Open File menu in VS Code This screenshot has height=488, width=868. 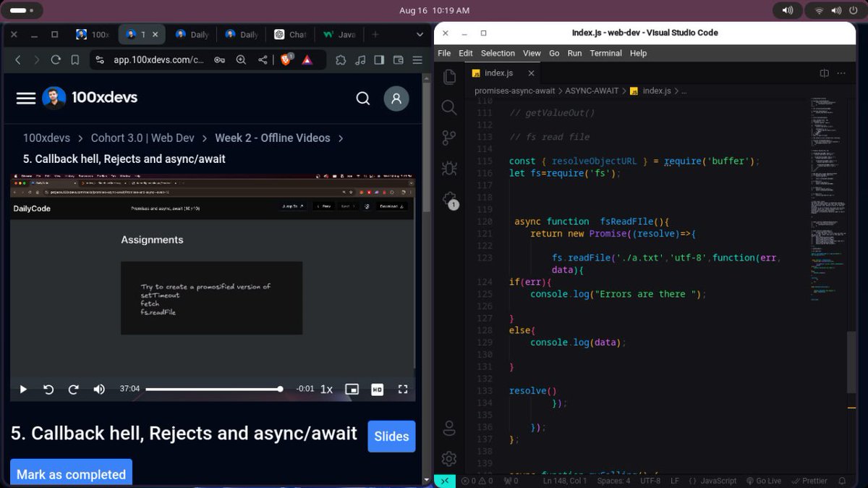(x=444, y=54)
